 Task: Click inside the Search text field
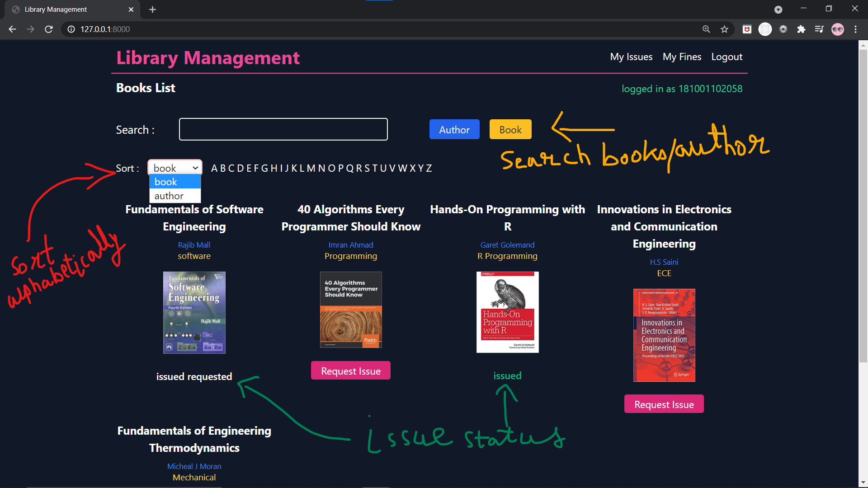(283, 130)
